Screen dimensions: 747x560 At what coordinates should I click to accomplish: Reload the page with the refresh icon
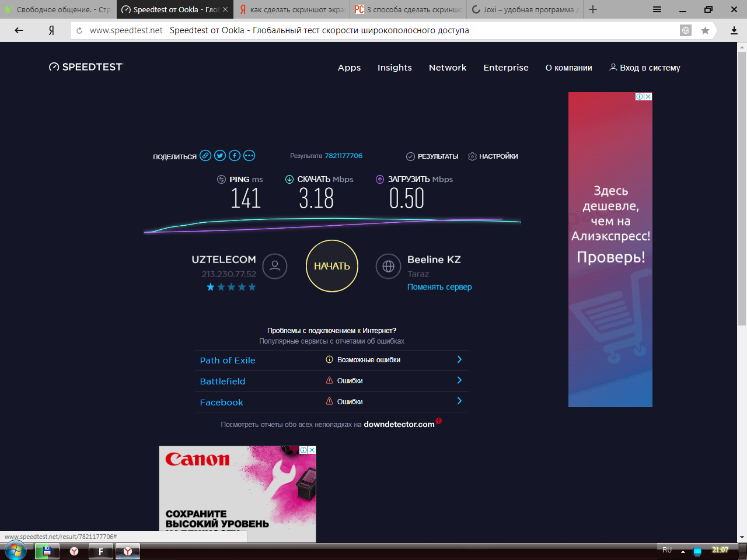(x=79, y=30)
